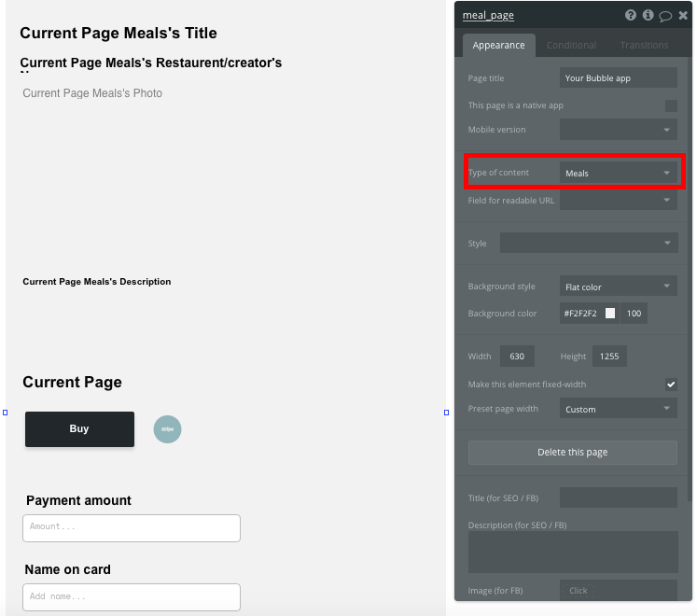Open the Preset page width dropdown
Viewport: 697px width, 616px height.
point(619,408)
